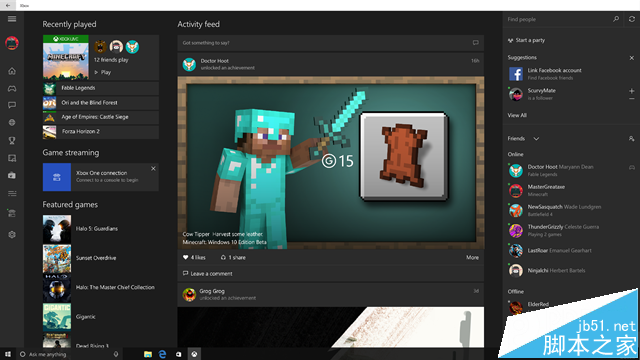
Task: Open Settings gear icon in sidebar
Action: pos(12,235)
